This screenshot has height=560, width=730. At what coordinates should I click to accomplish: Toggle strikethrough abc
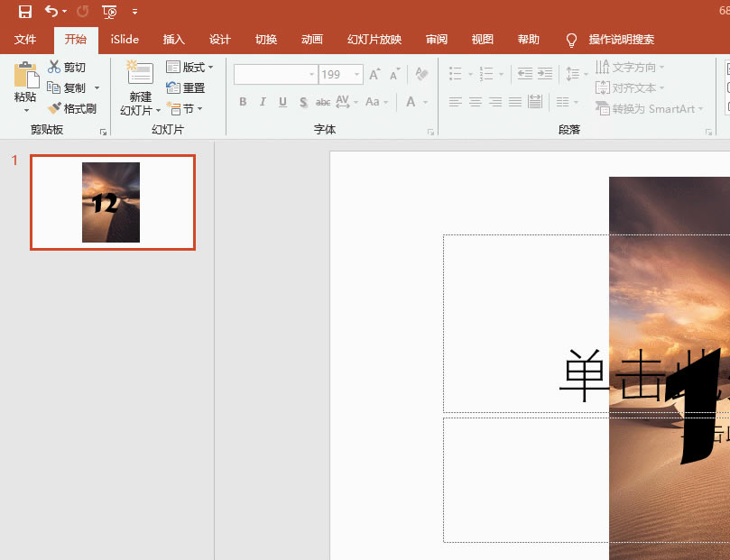click(323, 102)
